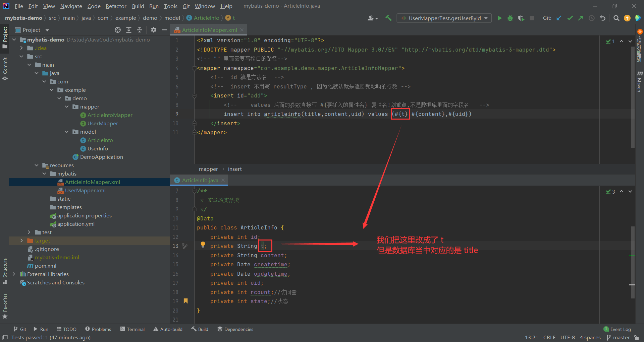Update project with Git pull arrow
The image size is (644, 342).
559,18
